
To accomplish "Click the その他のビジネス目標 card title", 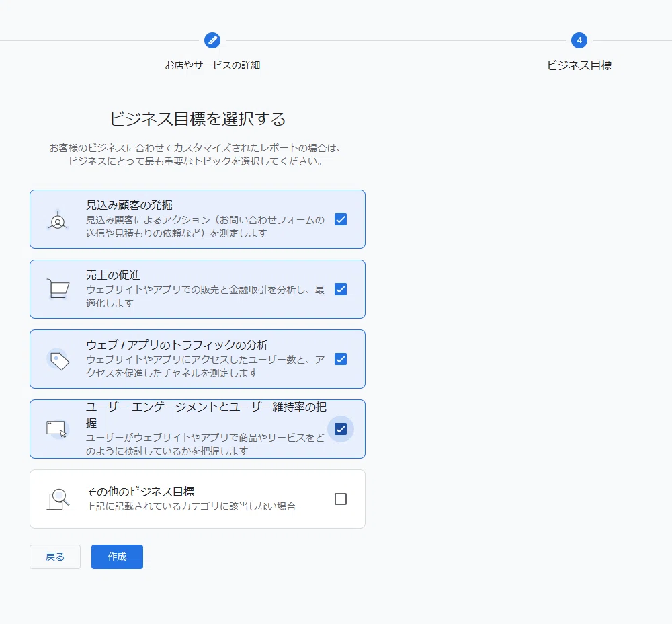I will point(140,492).
